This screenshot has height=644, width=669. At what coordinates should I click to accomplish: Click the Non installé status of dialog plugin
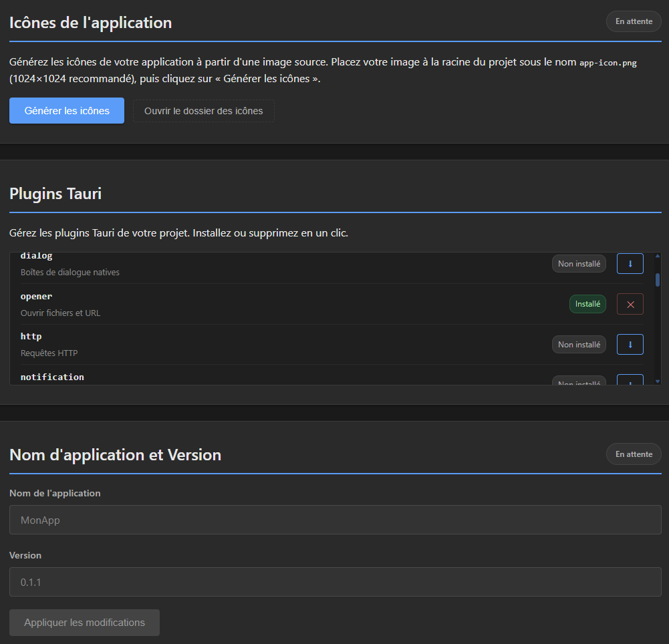tap(579, 264)
